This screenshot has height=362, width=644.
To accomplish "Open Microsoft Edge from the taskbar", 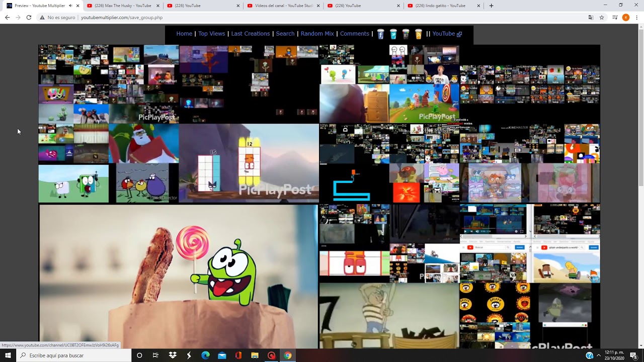I will (205, 355).
